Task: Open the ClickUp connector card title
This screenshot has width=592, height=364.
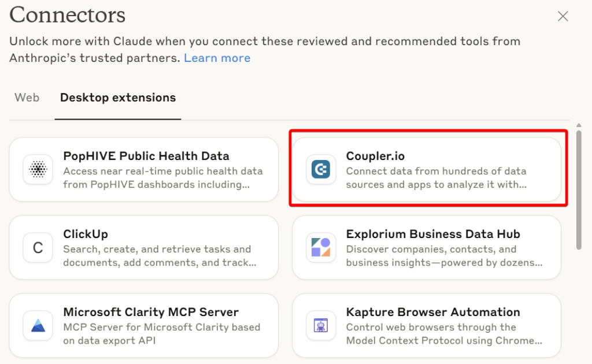Action: pos(86,234)
